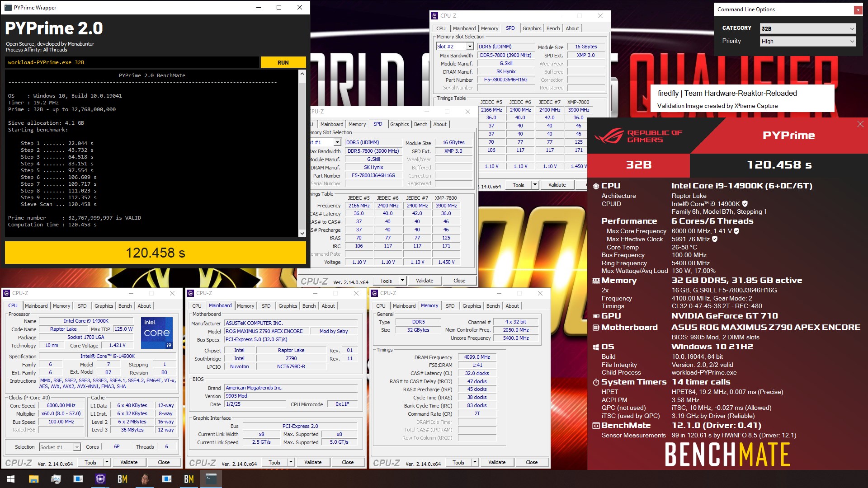The height and width of the screenshot is (488, 868).
Task: Click the Intel Core i9 logo in CPU-Z
Action: click(156, 333)
